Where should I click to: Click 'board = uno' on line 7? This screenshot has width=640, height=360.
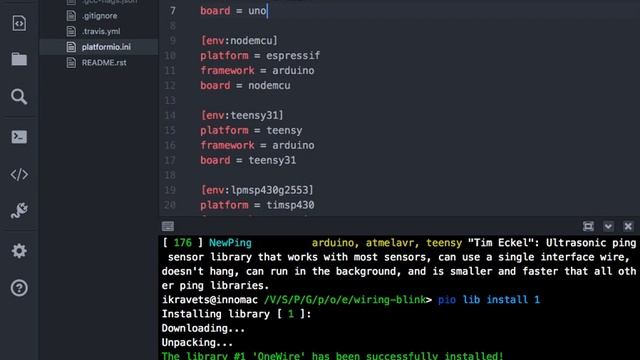click(233, 11)
